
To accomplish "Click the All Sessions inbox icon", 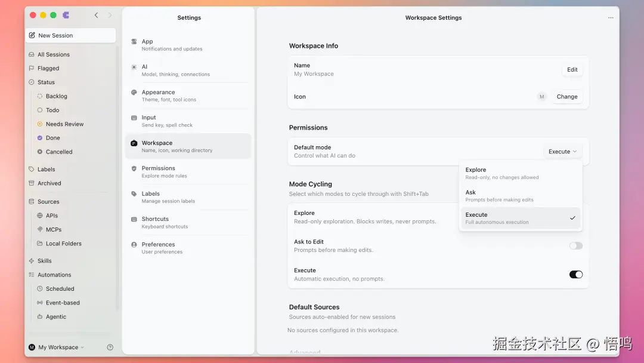I will [32, 54].
